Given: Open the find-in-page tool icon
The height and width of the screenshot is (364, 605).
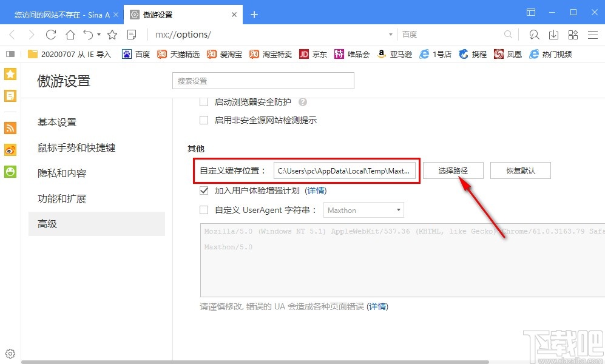Looking at the screenshot, I should click(534, 35).
